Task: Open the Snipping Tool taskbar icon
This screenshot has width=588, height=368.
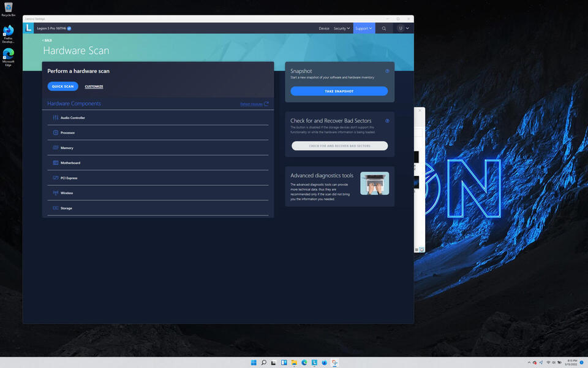Action: (334, 362)
